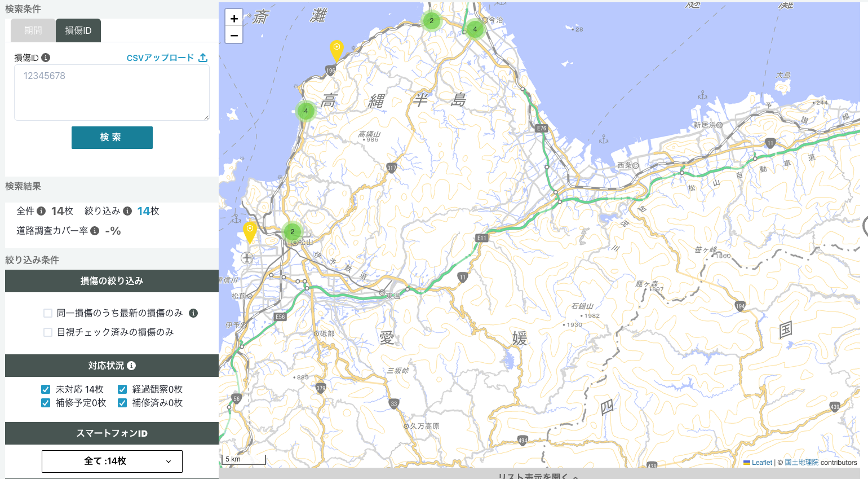Click info icon next to 損傷ID label
The width and height of the screenshot is (868, 479).
(46, 58)
